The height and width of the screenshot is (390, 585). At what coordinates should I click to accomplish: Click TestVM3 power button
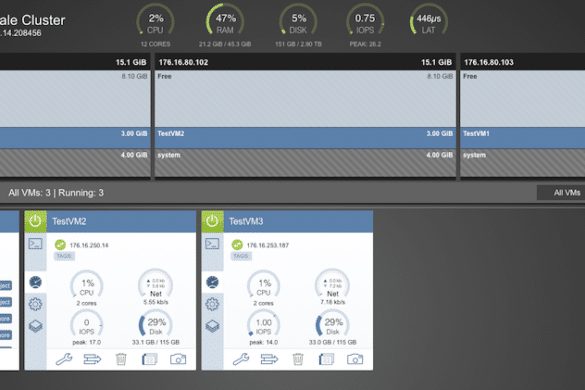(212, 221)
